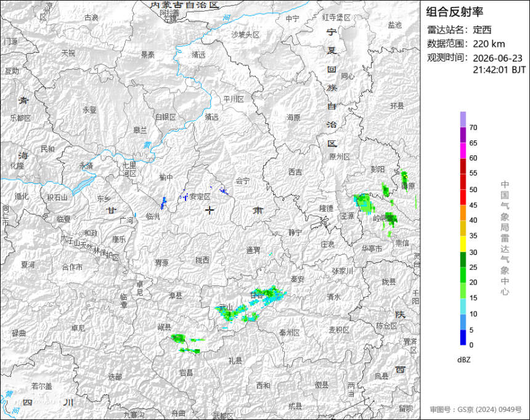Click the 秦安 map label
Screen dimensions: 530x420
click(x=298, y=279)
